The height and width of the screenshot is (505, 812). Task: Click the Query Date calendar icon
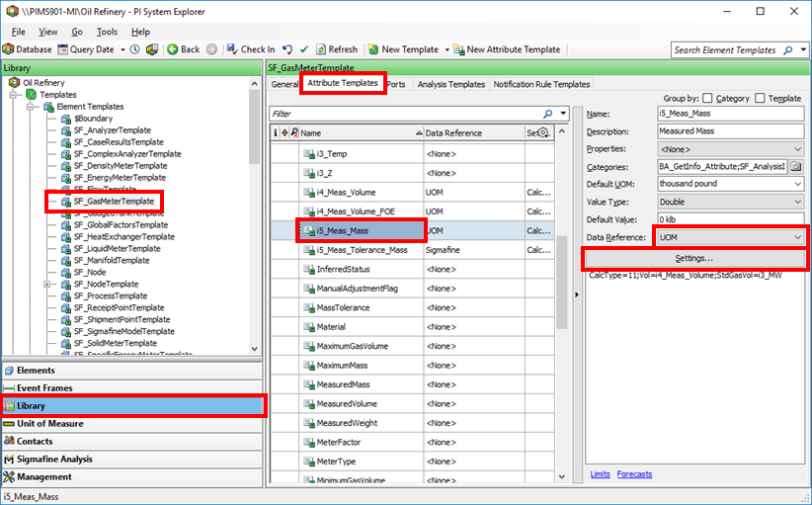62,49
